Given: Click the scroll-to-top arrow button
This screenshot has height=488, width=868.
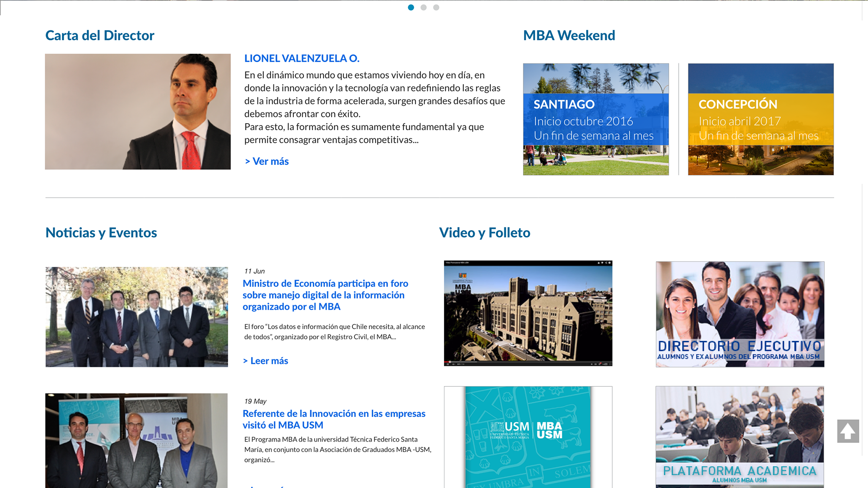Looking at the screenshot, I should (848, 431).
